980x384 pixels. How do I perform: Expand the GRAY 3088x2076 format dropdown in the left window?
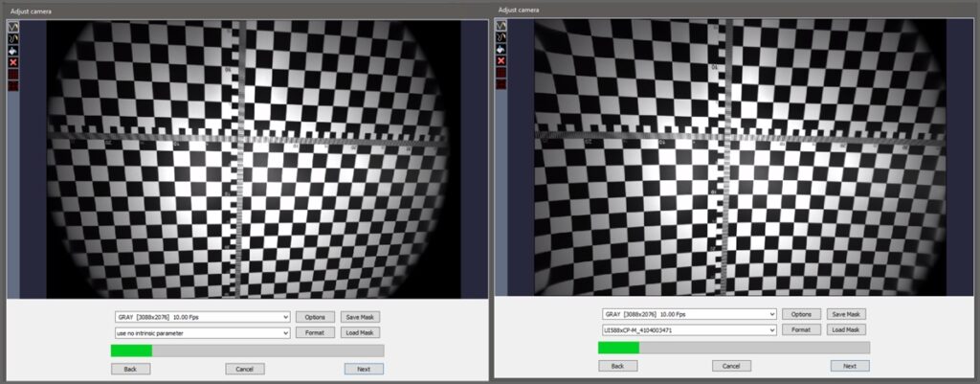pos(203,317)
